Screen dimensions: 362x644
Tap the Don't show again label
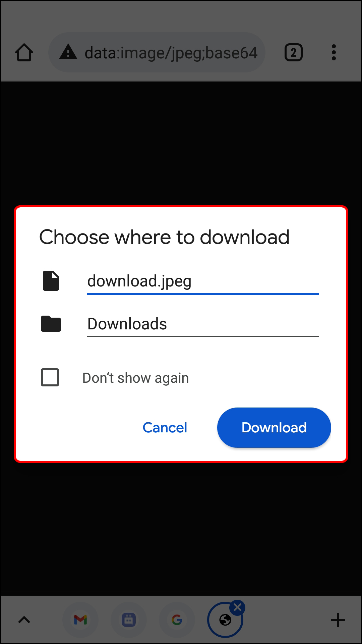click(136, 378)
